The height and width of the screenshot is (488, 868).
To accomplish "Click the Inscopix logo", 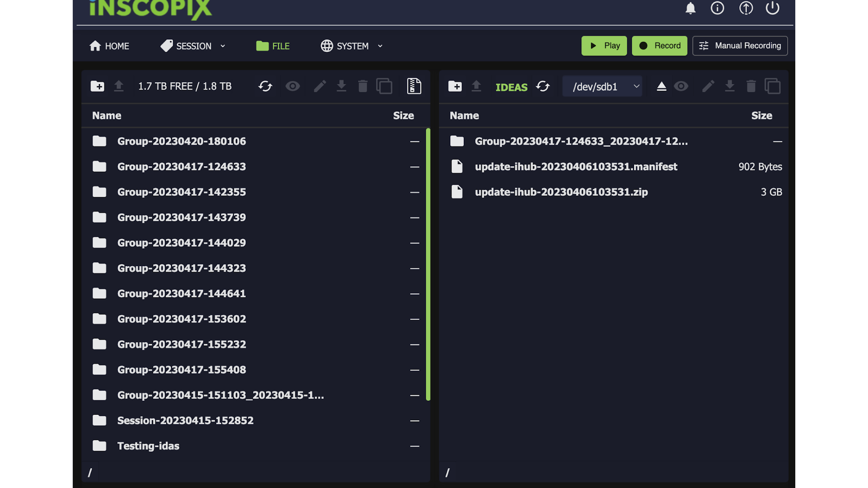I will pyautogui.click(x=150, y=9).
